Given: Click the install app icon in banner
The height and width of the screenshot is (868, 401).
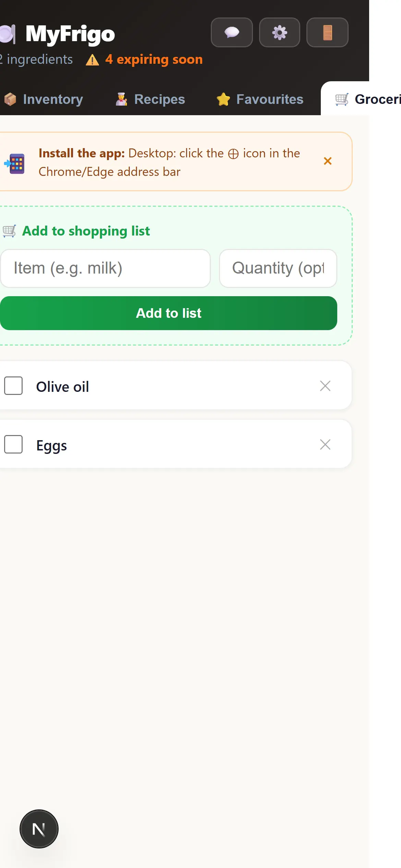Looking at the screenshot, I should point(15,164).
